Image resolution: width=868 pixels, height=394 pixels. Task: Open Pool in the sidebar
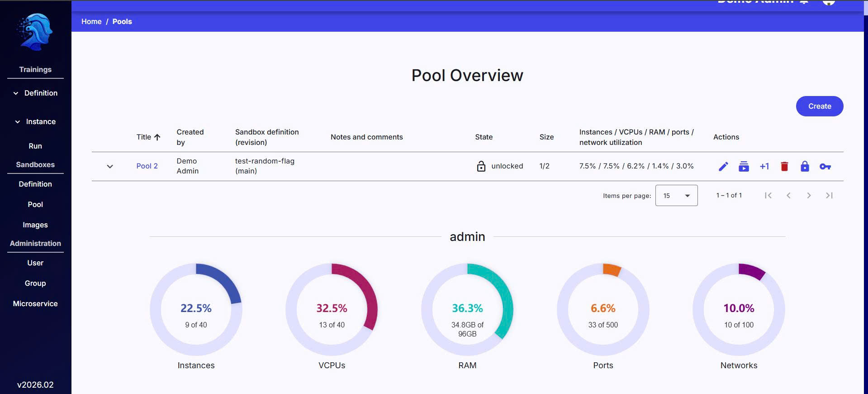[35, 204]
